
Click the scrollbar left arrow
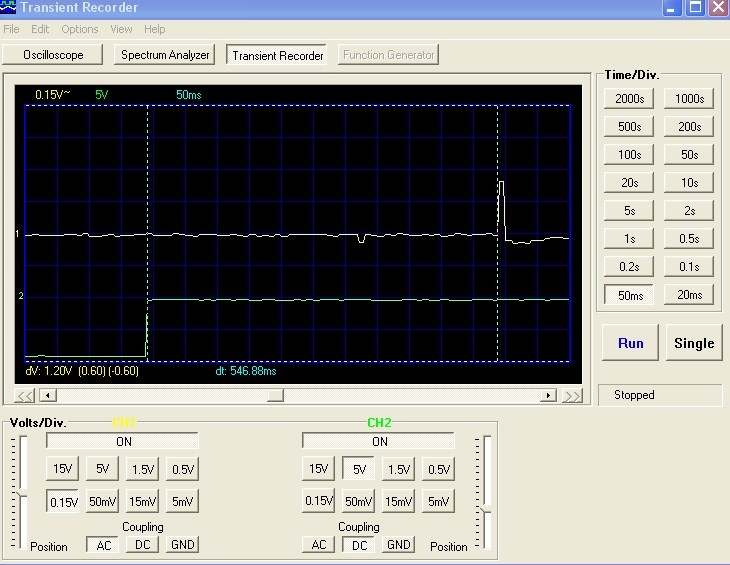47,396
